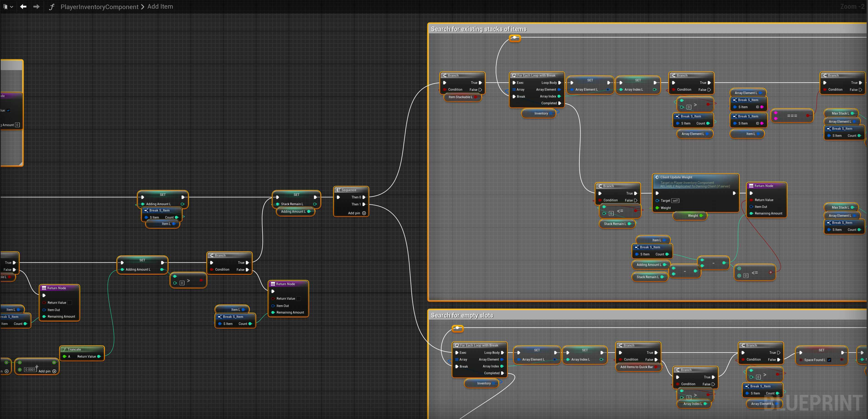Click the Sequence node header icon
868x419 pixels.
coord(338,190)
